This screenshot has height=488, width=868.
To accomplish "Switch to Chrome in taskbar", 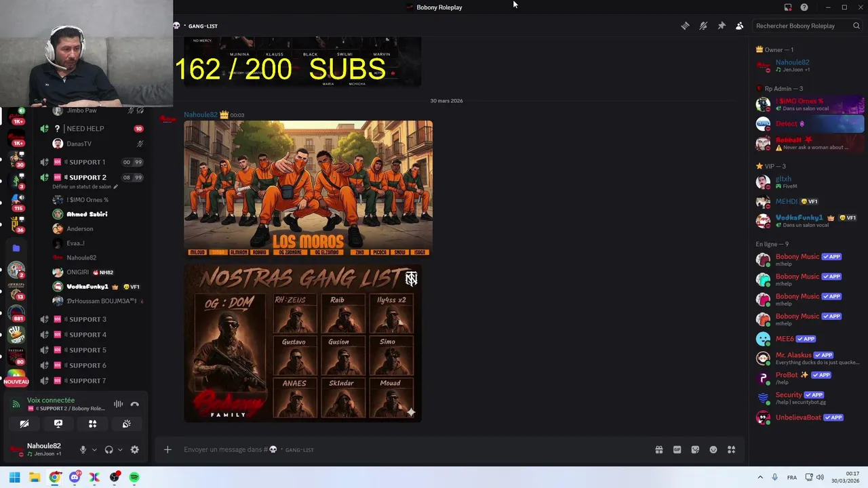I will tap(54, 477).
